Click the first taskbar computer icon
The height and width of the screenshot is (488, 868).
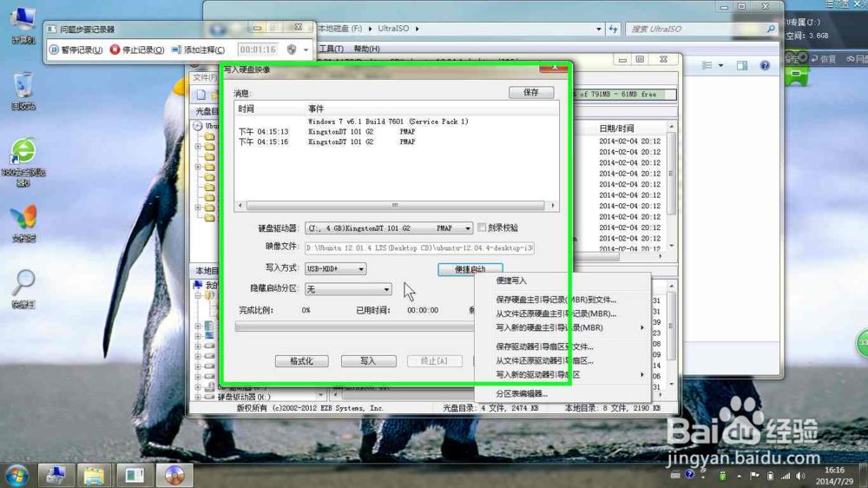(x=56, y=475)
